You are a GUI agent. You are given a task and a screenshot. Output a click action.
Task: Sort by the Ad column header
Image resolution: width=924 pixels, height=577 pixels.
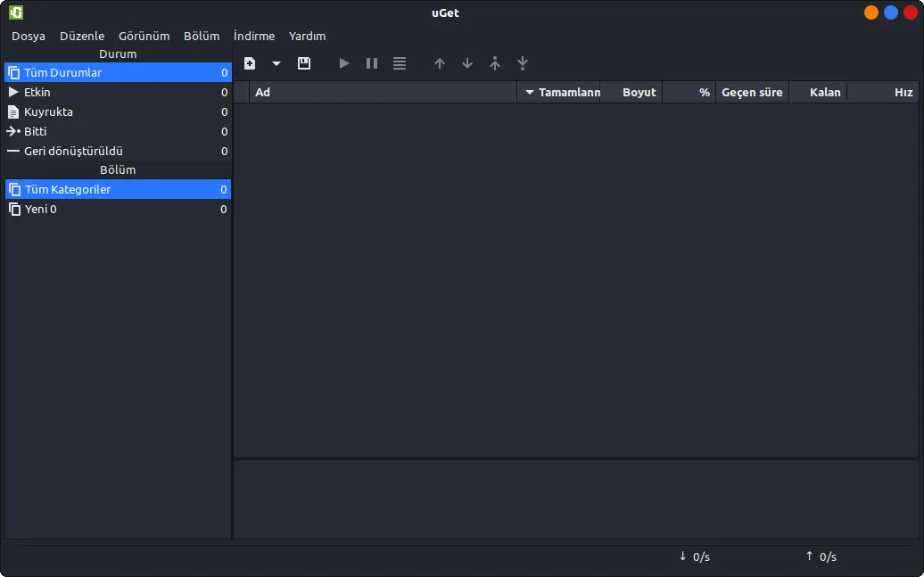click(x=383, y=92)
